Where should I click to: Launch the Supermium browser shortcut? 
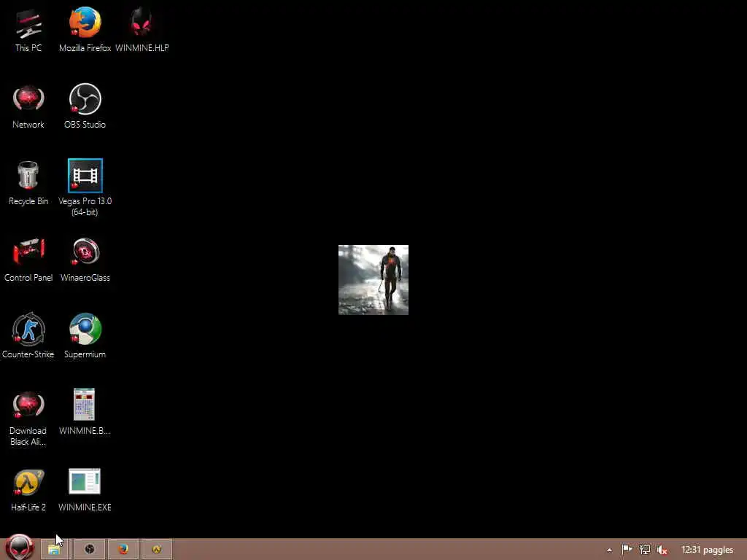[85, 336]
